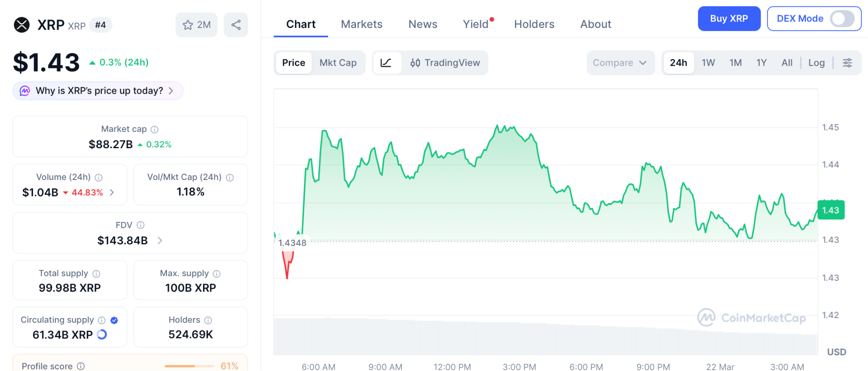Open the Holders tab
This screenshot has width=868, height=371.
534,24
